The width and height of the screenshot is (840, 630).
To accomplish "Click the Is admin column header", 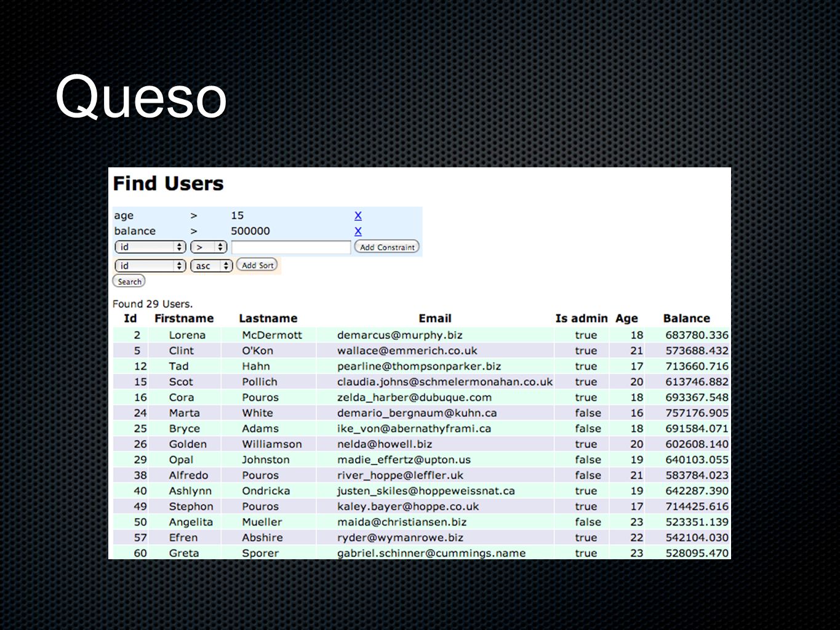I will (x=582, y=318).
